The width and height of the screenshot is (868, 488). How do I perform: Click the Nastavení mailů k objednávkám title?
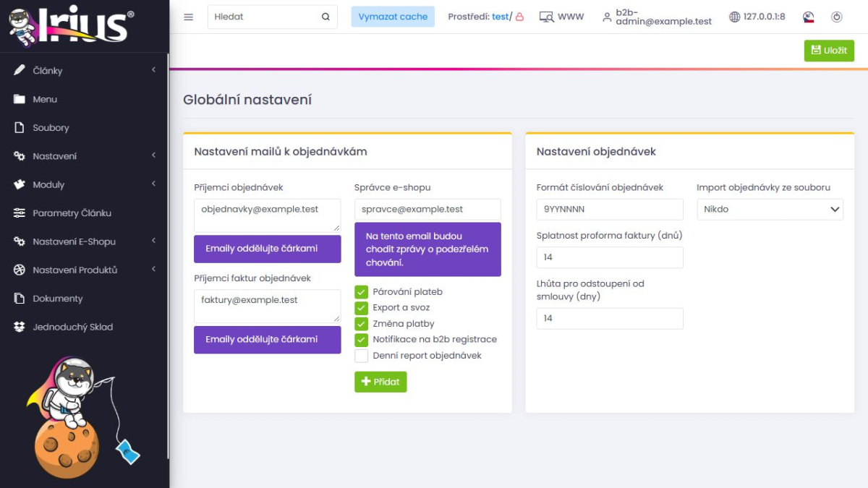(281, 152)
